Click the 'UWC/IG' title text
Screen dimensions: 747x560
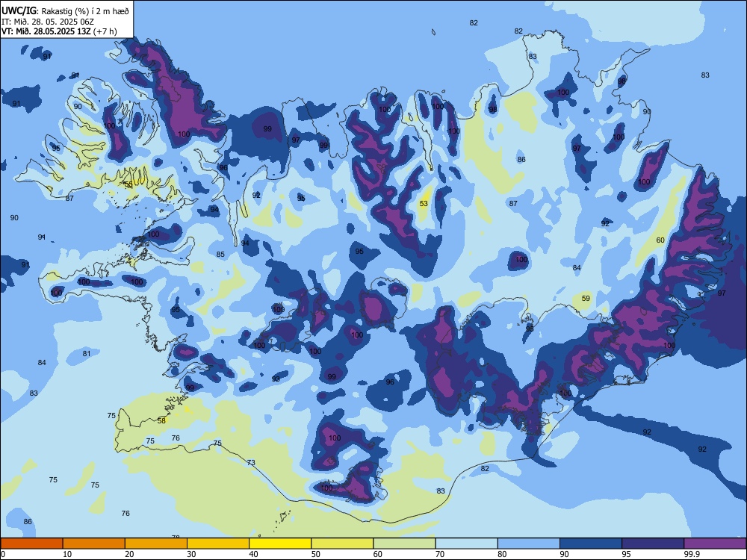tap(19, 10)
